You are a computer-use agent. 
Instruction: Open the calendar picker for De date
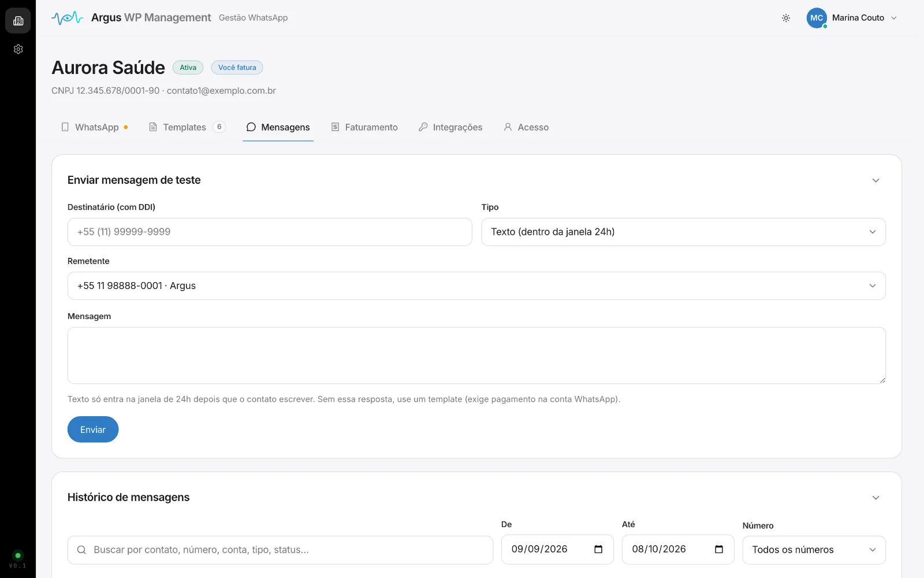pos(598,549)
